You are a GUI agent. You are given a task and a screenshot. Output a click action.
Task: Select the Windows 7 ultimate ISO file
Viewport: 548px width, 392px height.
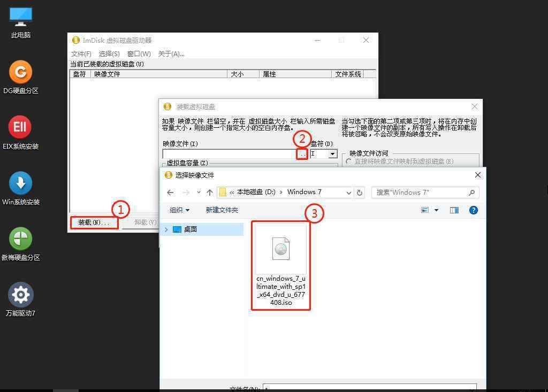click(281, 266)
